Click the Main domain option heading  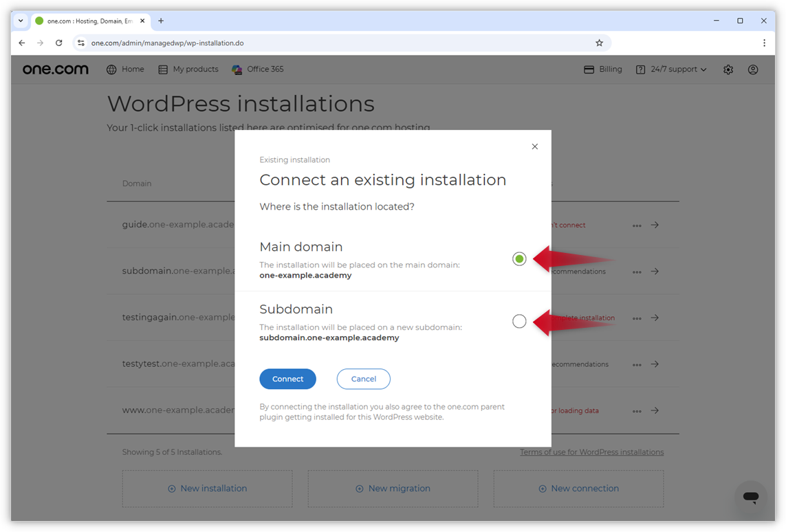click(301, 247)
